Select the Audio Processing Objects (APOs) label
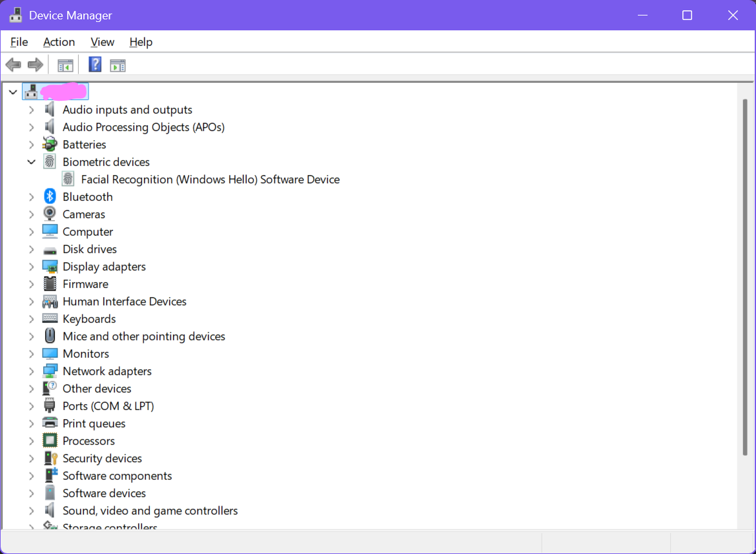This screenshot has width=756, height=554. [144, 127]
